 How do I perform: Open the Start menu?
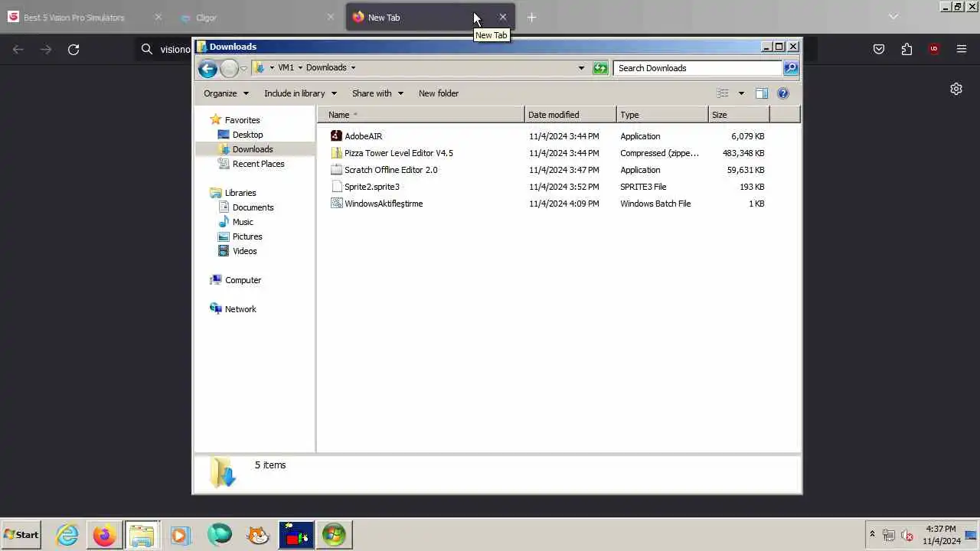tap(21, 535)
